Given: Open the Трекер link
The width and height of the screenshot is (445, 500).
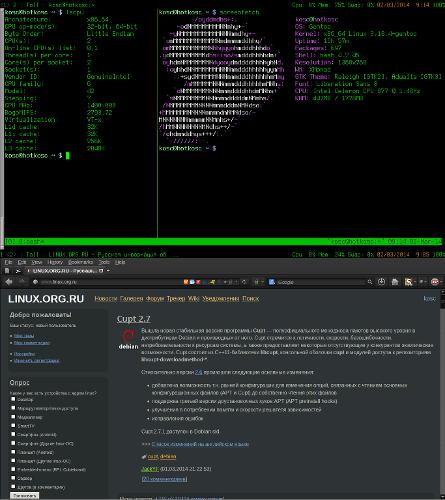Looking at the screenshot, I should (176, 299).
